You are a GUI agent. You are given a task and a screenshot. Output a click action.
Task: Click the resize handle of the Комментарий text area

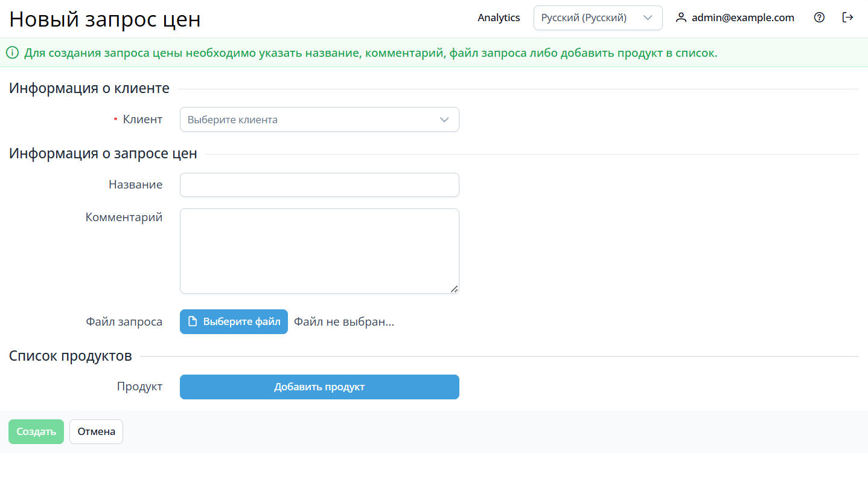(455, 289)
